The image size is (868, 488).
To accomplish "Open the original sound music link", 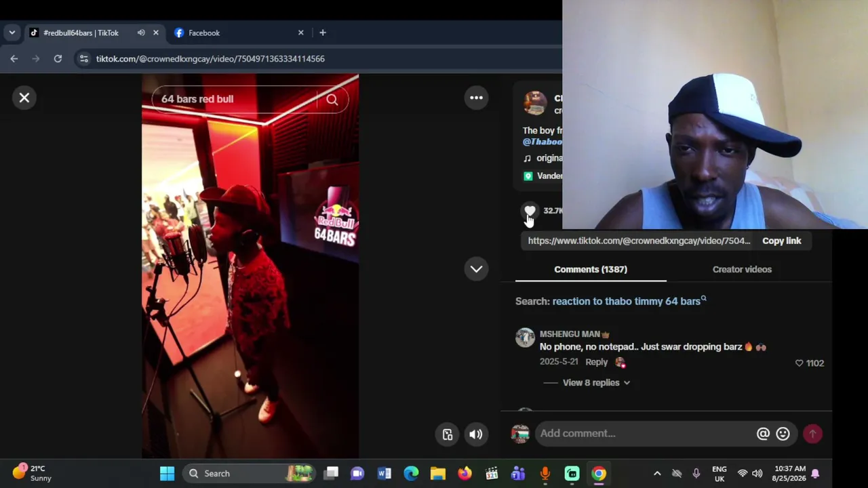I will point(544,158).
